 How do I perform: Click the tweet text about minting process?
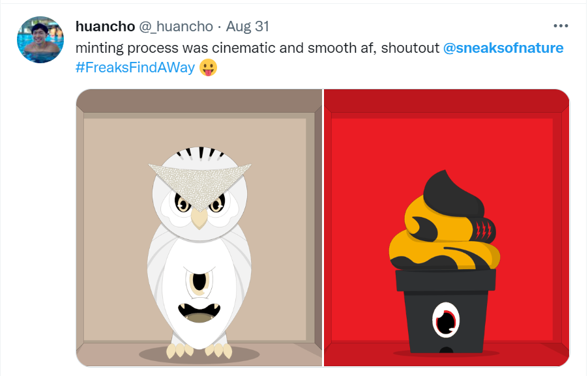(x=257, y=48)
